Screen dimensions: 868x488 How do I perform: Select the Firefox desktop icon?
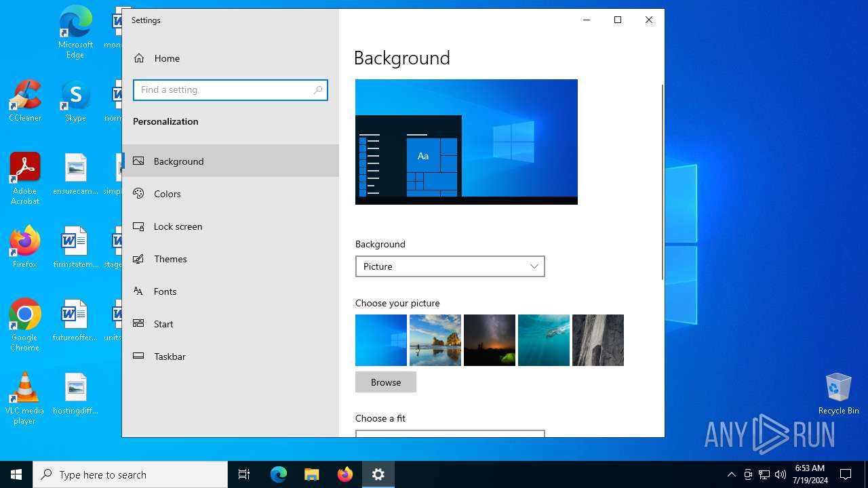click(x=25, y=247)
